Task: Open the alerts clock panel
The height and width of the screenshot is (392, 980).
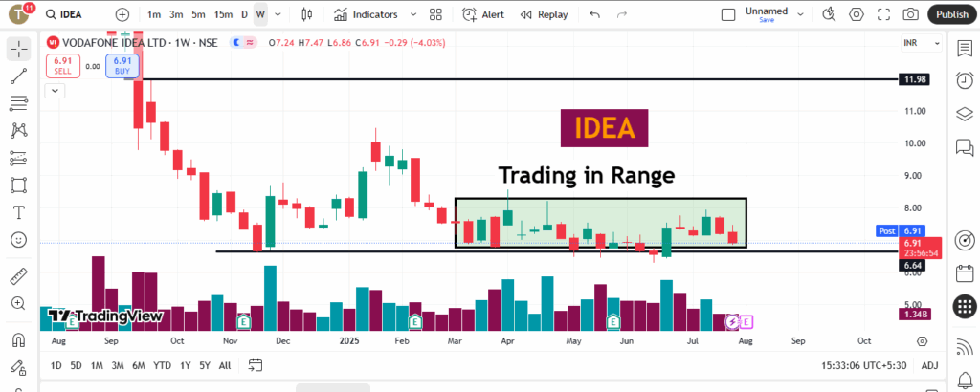Action: tap(965, 80)
